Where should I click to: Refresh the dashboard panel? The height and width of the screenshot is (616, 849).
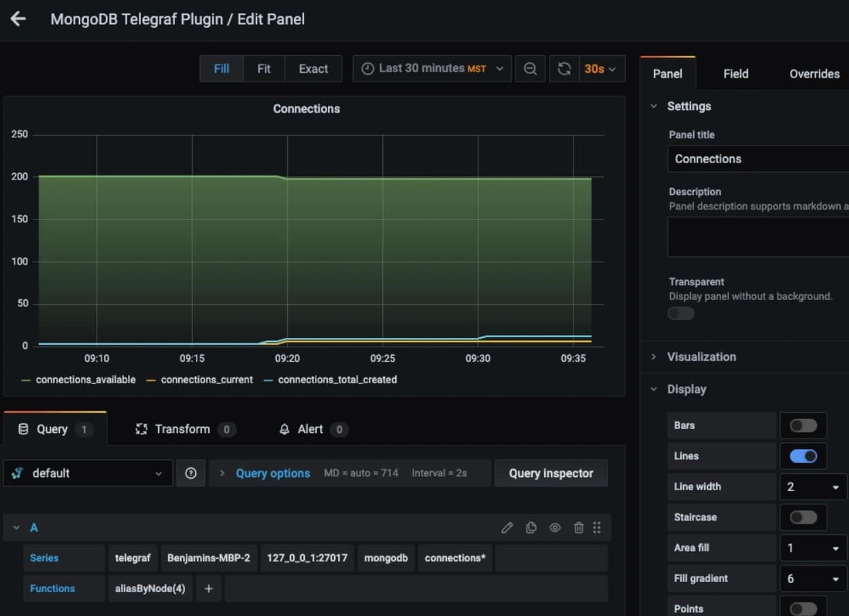pyautogui.click(x=564, y=69)
